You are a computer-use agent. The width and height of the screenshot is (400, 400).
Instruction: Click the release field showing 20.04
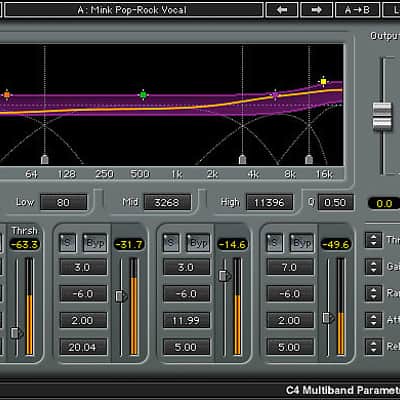[83, 347]
